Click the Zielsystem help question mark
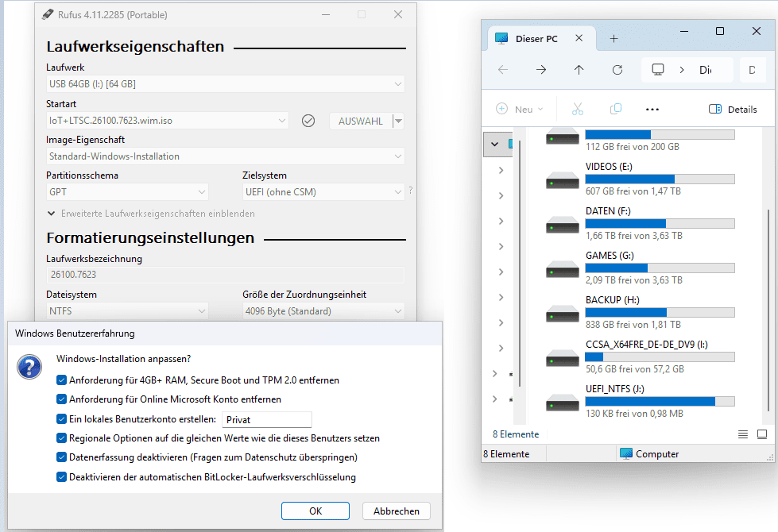778x532 pixels. [x=410, y=191]
